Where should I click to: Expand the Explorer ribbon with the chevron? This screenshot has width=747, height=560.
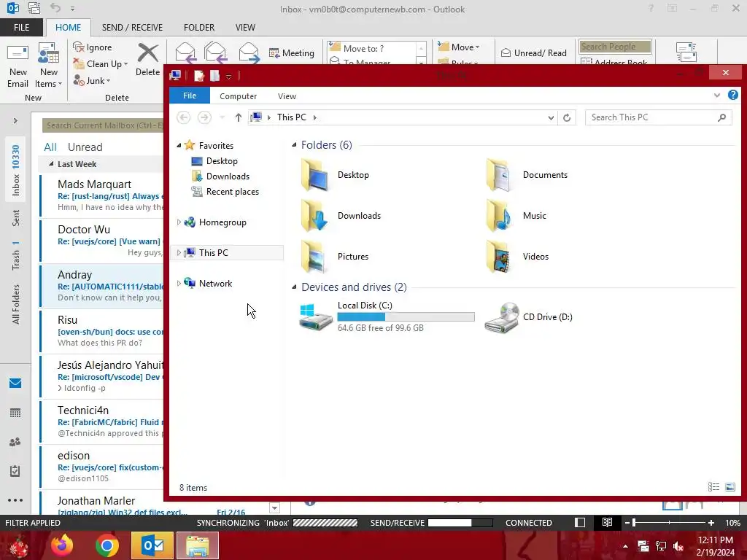click(x=717, y=96)
